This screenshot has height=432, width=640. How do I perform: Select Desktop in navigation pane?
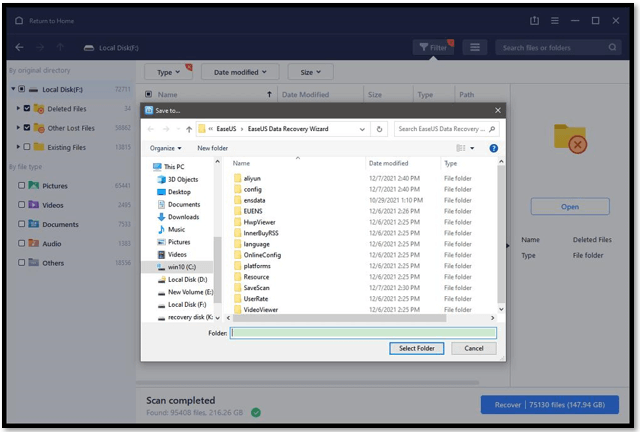click(x=174, y=192)
